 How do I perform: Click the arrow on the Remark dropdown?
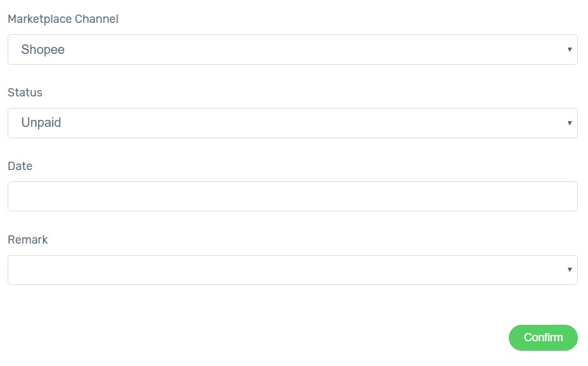point(569,270)
